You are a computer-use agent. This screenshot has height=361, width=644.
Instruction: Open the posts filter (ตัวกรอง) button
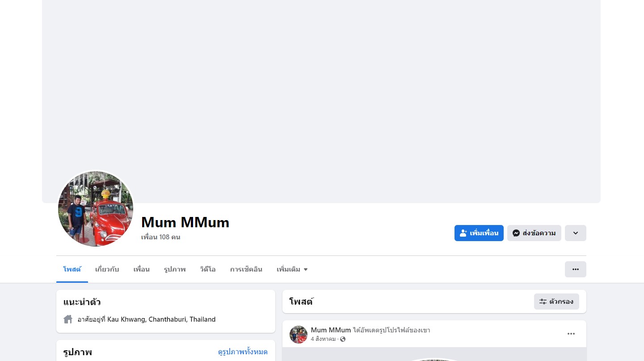click(556, 302)
